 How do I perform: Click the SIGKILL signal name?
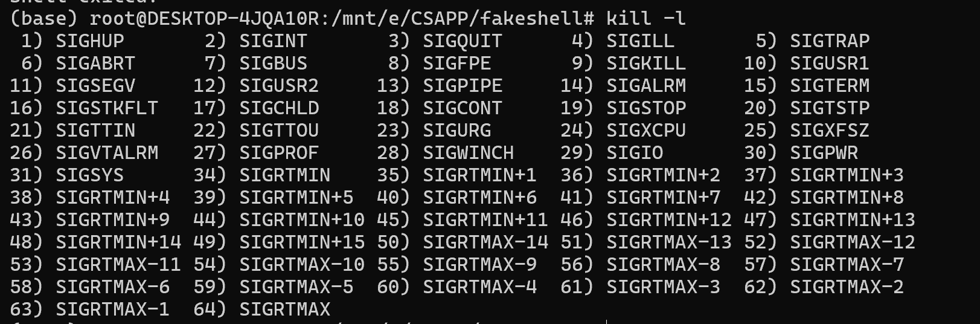coord(645,63)
